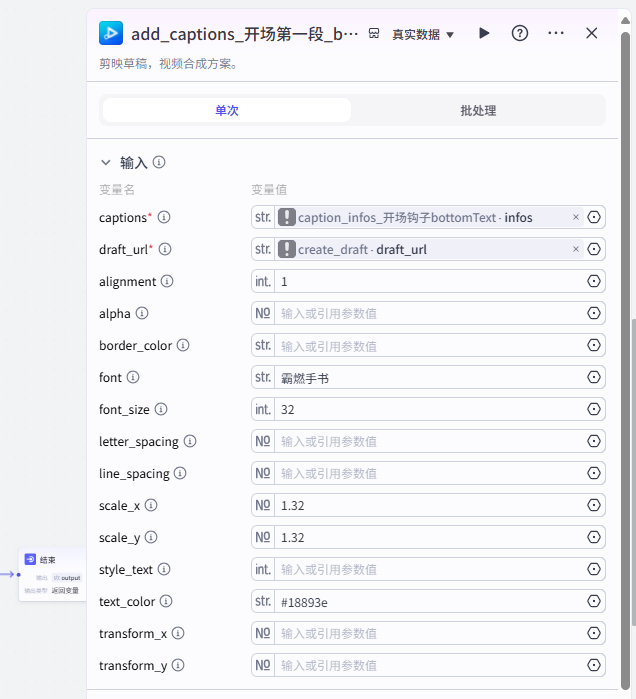The width and height of the screenshot is (636, 699).
Task: Click the blue add_captions node logo
Action: (111, 33)
